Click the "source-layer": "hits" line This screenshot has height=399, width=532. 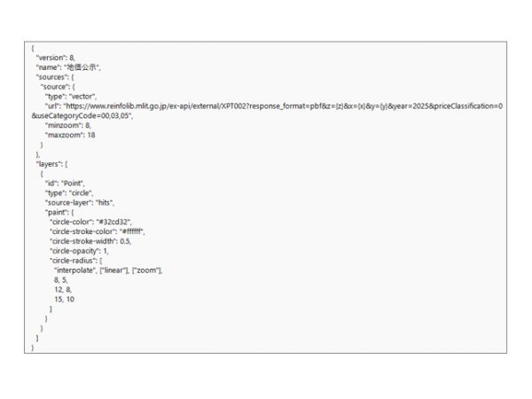pos(80,202)
